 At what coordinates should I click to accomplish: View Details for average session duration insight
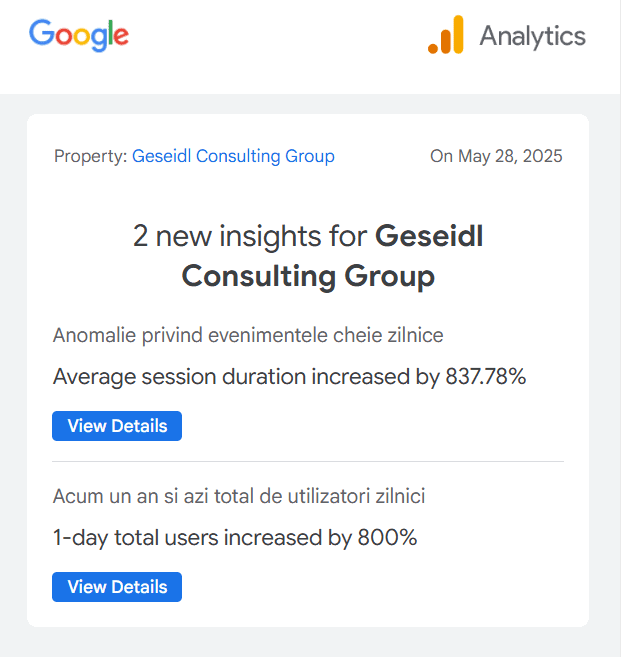tap(117, 426)
